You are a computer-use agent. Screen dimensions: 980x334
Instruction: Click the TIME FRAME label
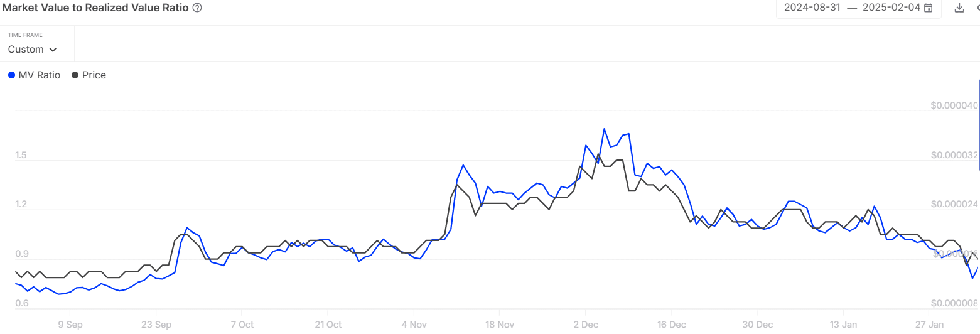[x=25, y=35]
